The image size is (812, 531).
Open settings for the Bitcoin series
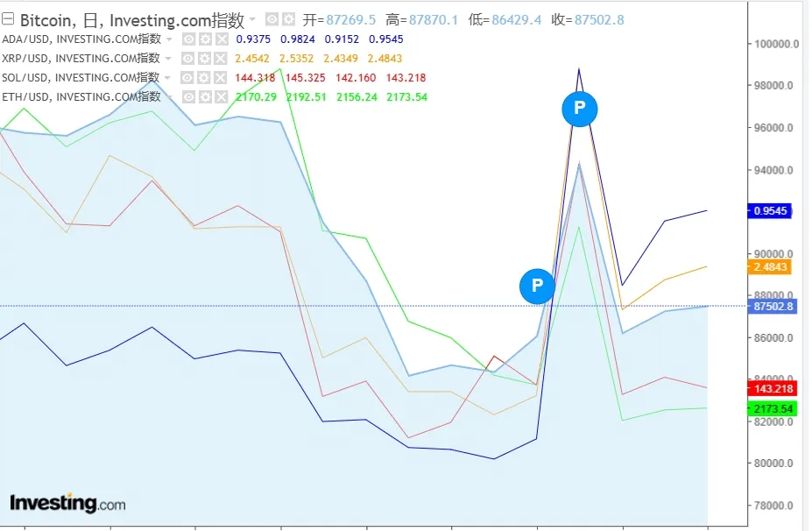(289, 19)
